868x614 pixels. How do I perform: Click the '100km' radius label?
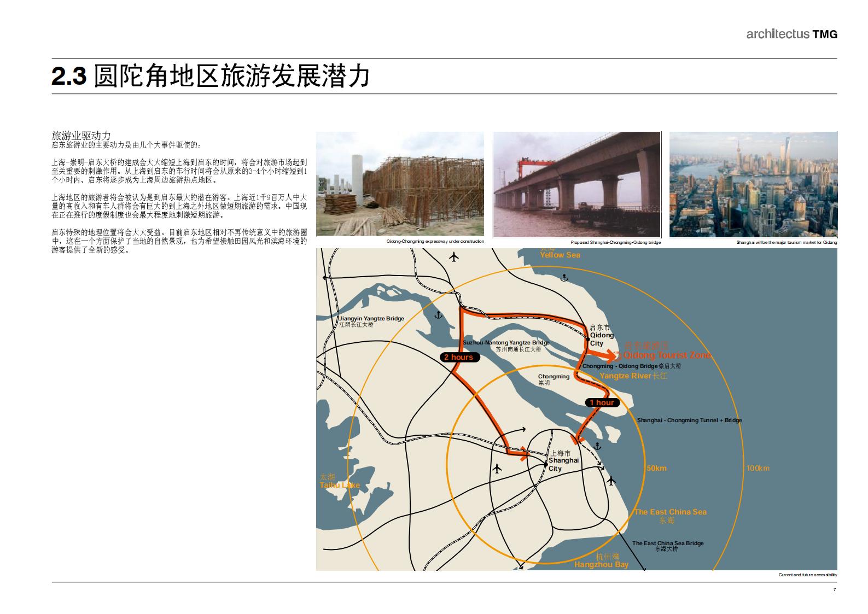click(x=758, y=469)
